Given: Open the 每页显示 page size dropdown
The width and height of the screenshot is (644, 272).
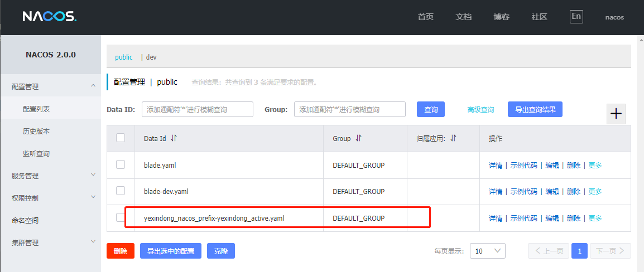Looking at the screenshot, I should 488,251.
